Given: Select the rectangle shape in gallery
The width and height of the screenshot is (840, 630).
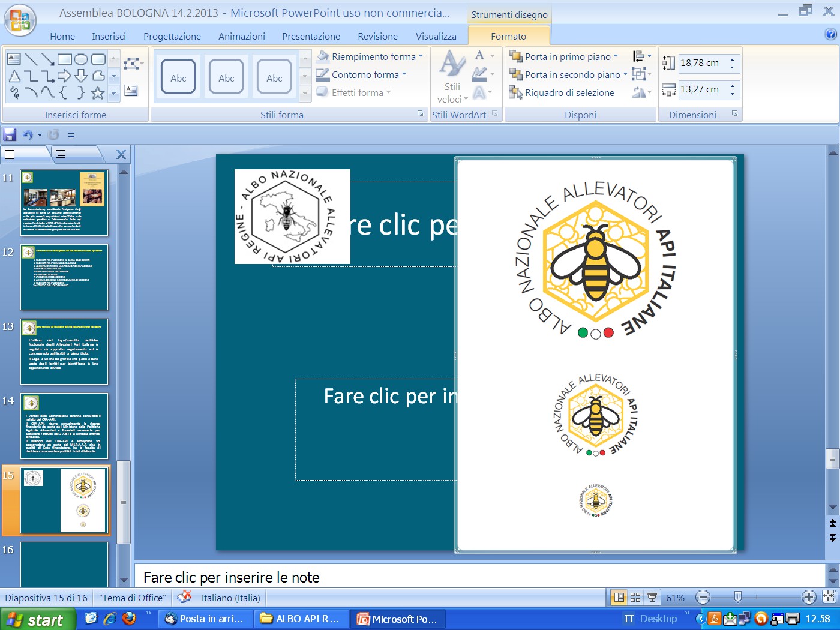Looking at the screenshot, I should pos(64,59).
